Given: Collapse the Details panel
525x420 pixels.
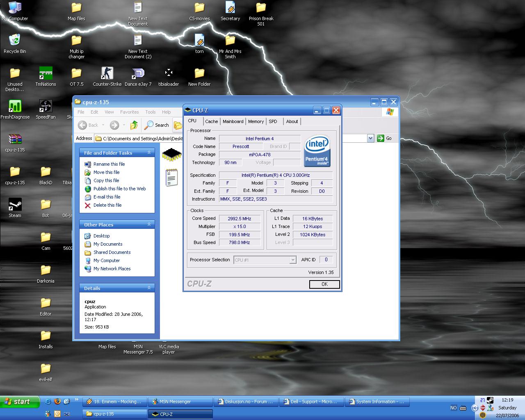Looking at the screenshot, I should point(149,288).
